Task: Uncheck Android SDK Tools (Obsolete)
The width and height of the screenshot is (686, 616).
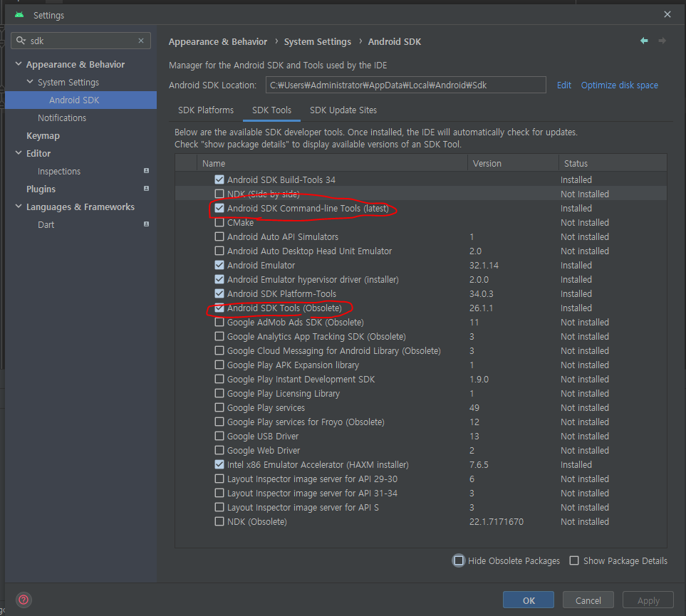Action: click(219, 308)
